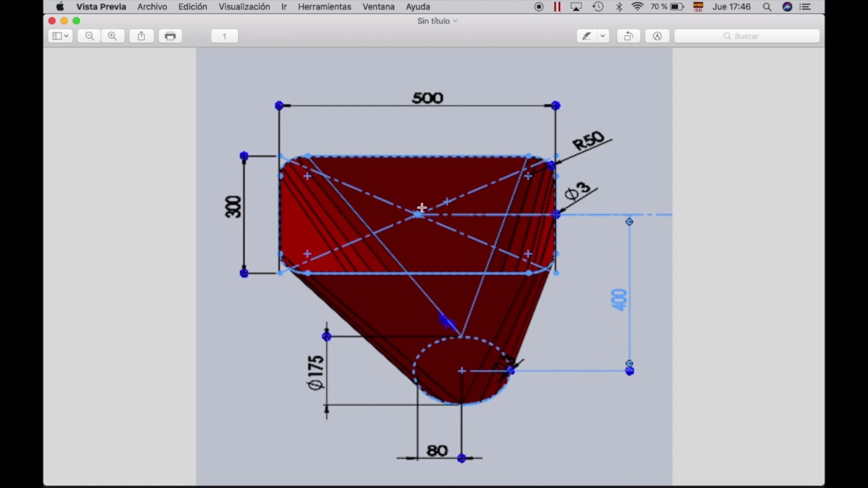The image size is (868, 488).
Task: Open the Apple menu
Action: [60, 7]
